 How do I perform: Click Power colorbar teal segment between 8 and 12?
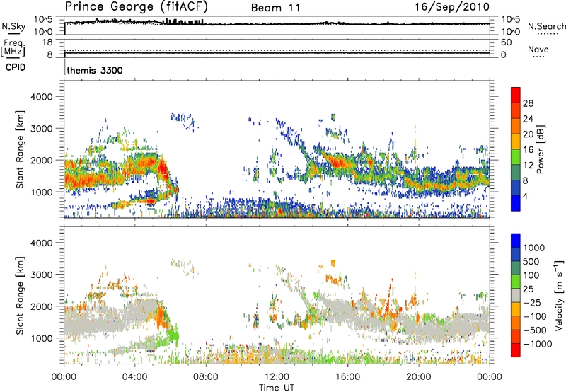(x=516, y=173)
